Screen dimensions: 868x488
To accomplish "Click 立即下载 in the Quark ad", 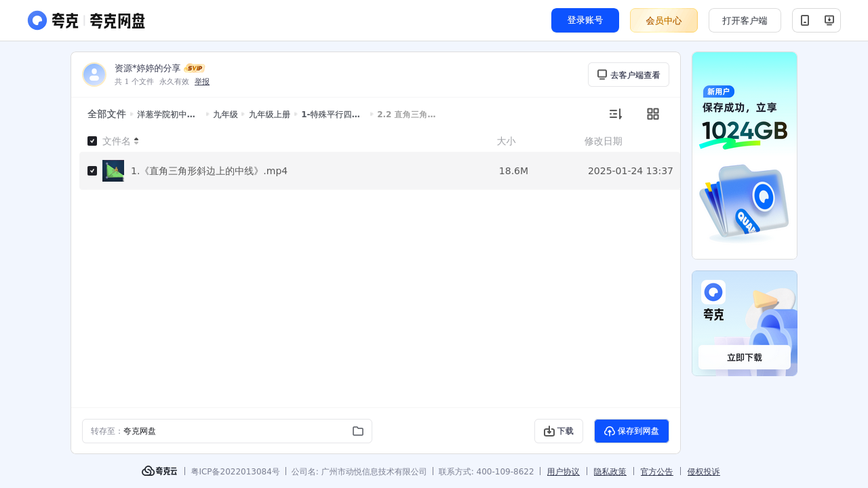I will pyautogui.click(x=745, y=357).
